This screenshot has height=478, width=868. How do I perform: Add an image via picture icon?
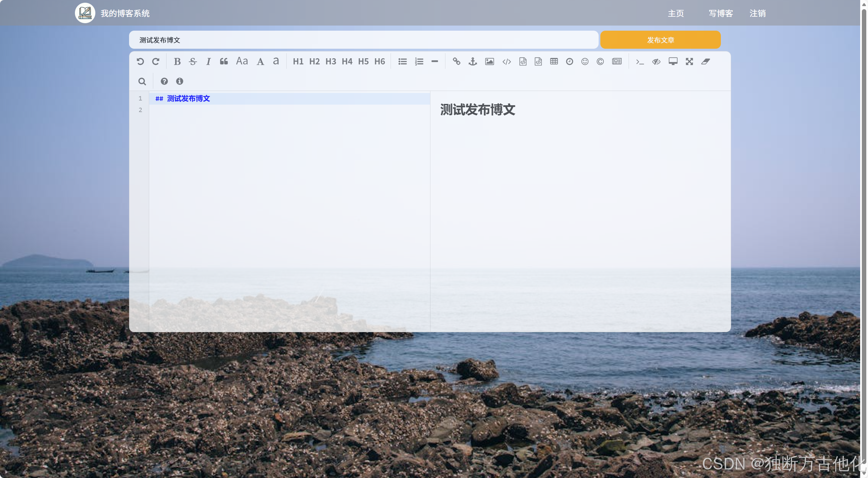[489, 61]
